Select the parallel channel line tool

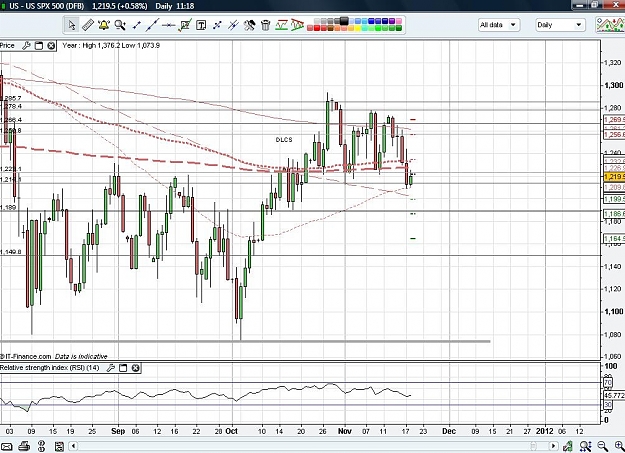coord(233,26)
